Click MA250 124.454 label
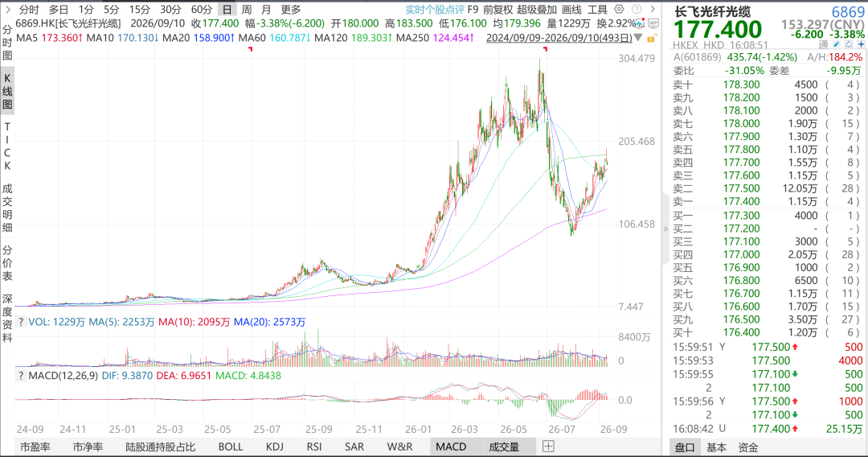 pos(435,39)
